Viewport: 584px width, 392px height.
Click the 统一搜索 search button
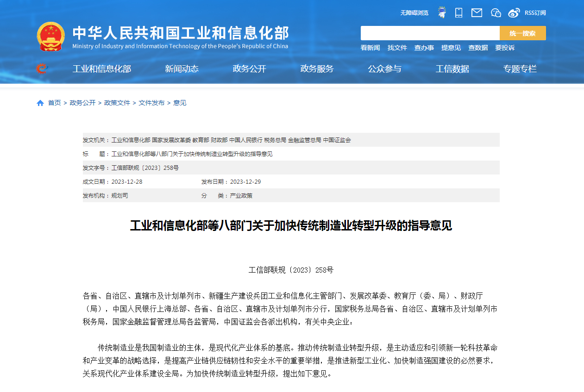pos(522,33)
